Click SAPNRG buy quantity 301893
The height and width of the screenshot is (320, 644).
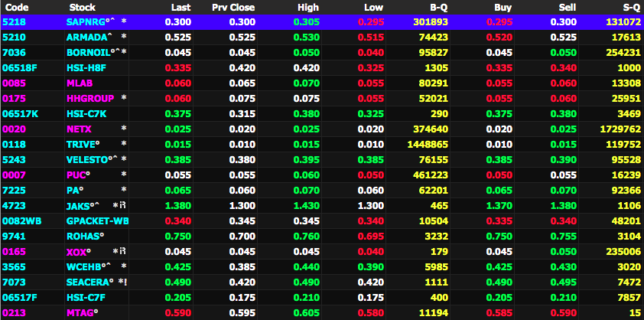point(431,22)
